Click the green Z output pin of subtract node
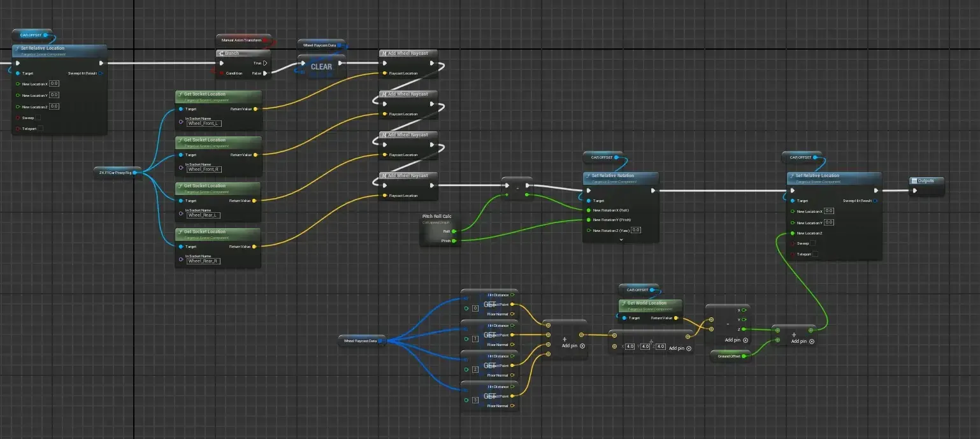Screen dimensions: 980x439 coord(745,329)
